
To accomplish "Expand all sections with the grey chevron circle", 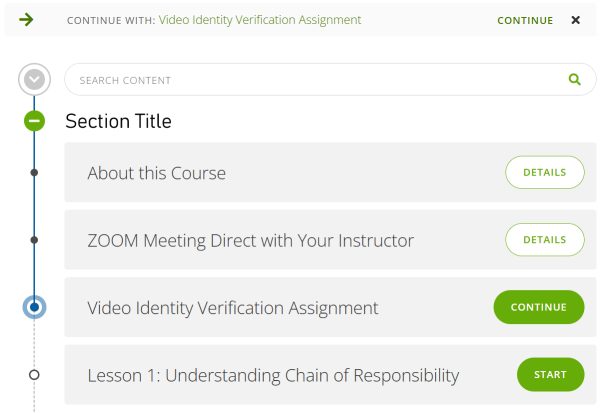I will pyautogui.click(x=35, y=79).
